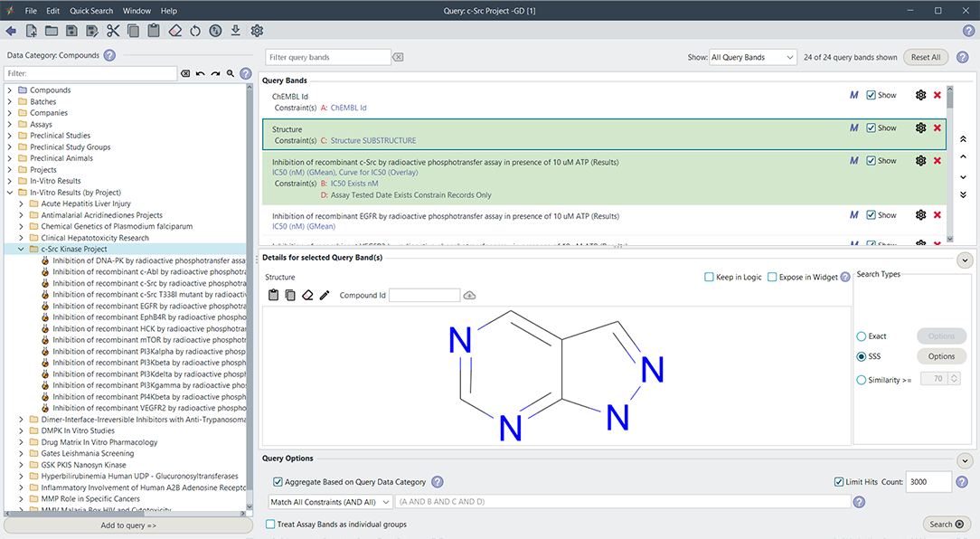Click the eraser icon in the main toolbar
The width and height of the screenshot is (980, 539).
click(x=174, y=31)
